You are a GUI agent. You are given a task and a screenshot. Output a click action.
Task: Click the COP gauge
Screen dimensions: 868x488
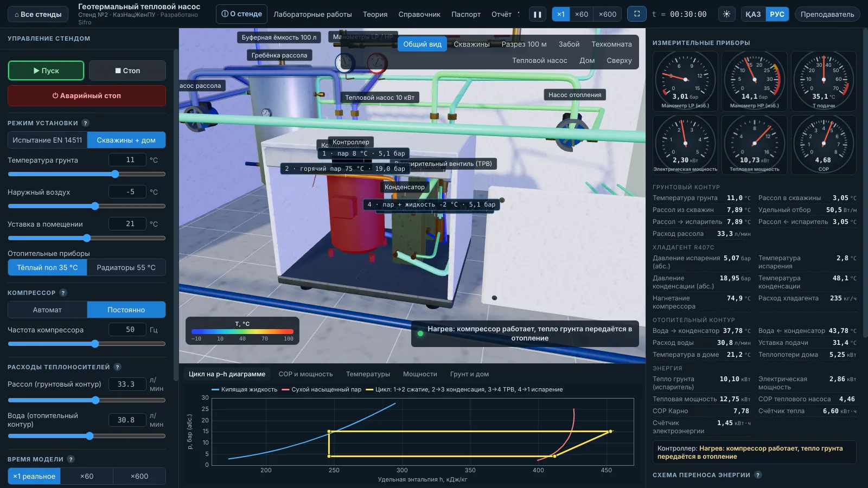(824, 145)
